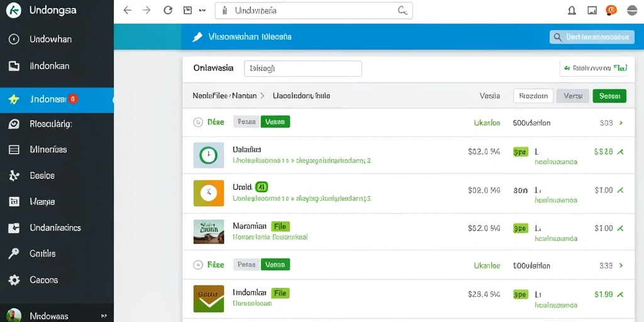The image size is (644, 322).
Task: Click the Rsodein button
Action: 533,96
